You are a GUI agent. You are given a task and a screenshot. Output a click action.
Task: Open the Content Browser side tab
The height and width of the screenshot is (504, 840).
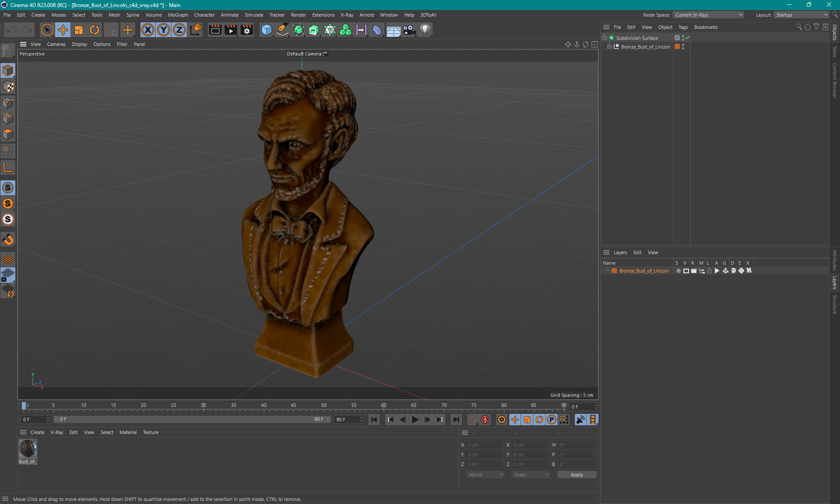835,80
